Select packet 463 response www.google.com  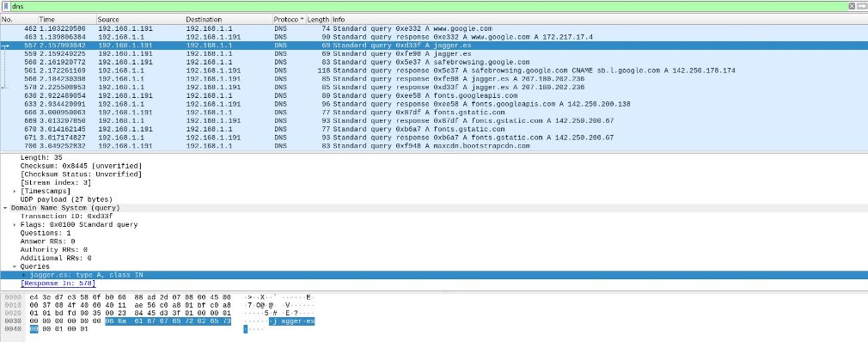point(434,37)
